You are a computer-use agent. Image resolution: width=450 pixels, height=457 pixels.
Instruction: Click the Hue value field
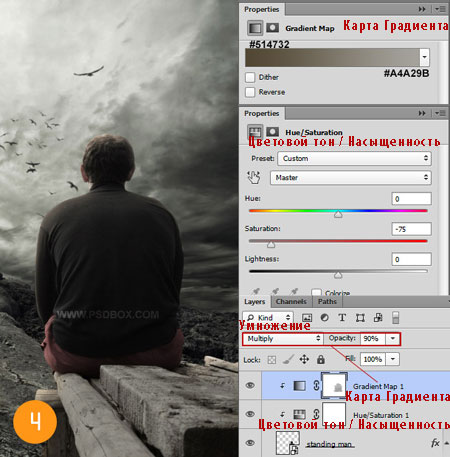pyautogui.click(x=411, y=199)
